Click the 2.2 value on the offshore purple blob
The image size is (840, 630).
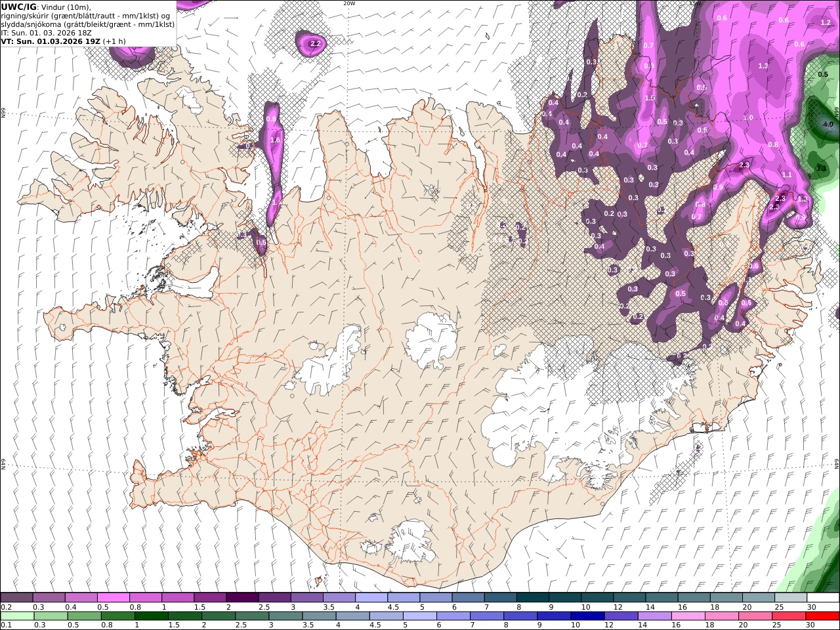coord(315,44)
